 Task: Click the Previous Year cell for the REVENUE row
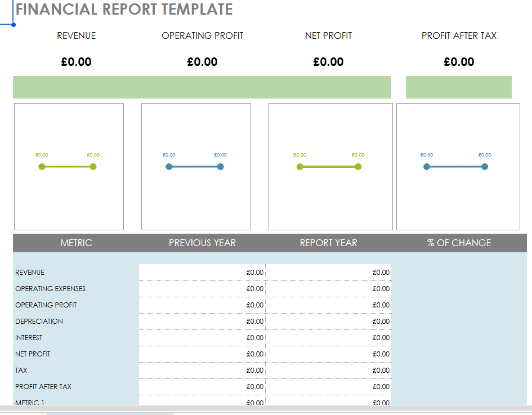tap(202, 273)
